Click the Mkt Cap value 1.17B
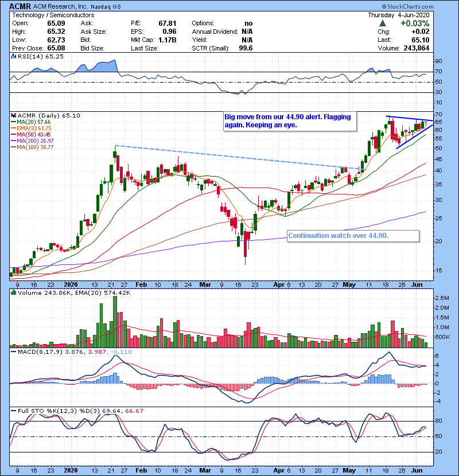The image size is (459, 476). [168, 40]
